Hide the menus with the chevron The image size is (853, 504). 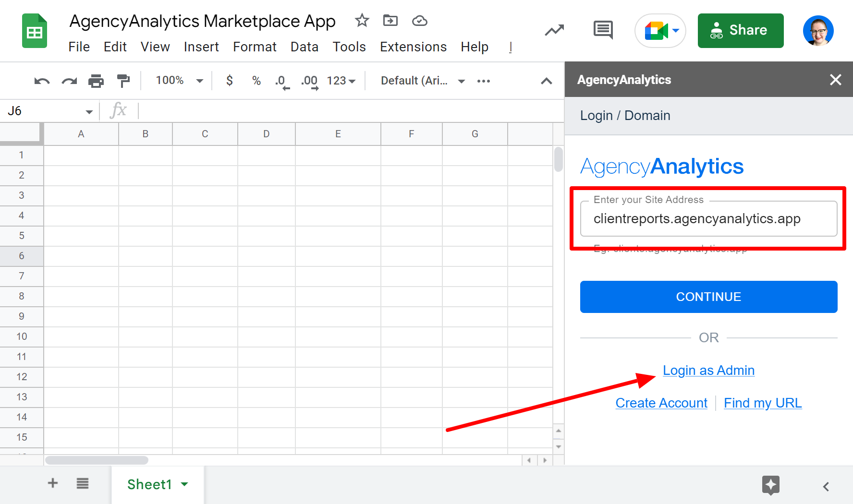546,81
